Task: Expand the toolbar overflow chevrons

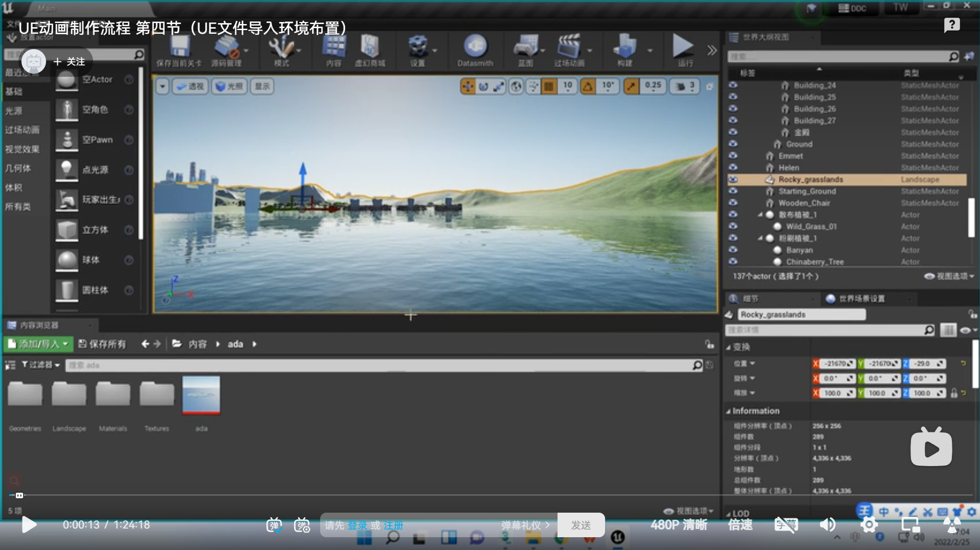Action: pos(711,50)
